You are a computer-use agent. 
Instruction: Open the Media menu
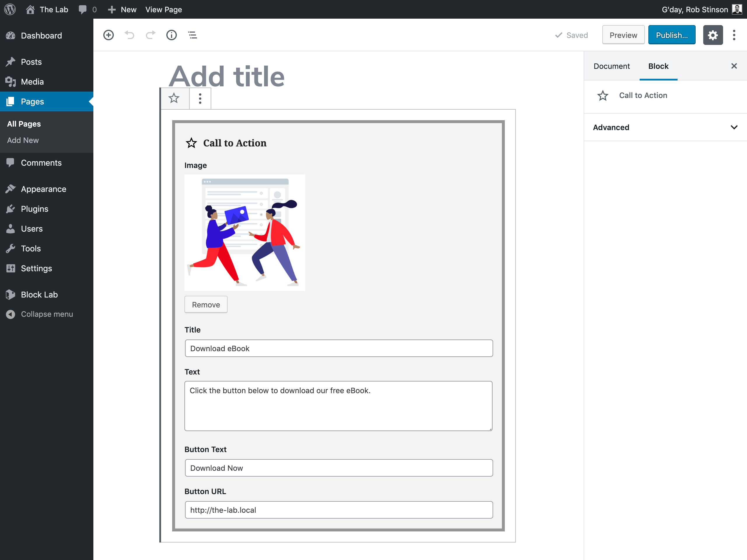[47, 82]
